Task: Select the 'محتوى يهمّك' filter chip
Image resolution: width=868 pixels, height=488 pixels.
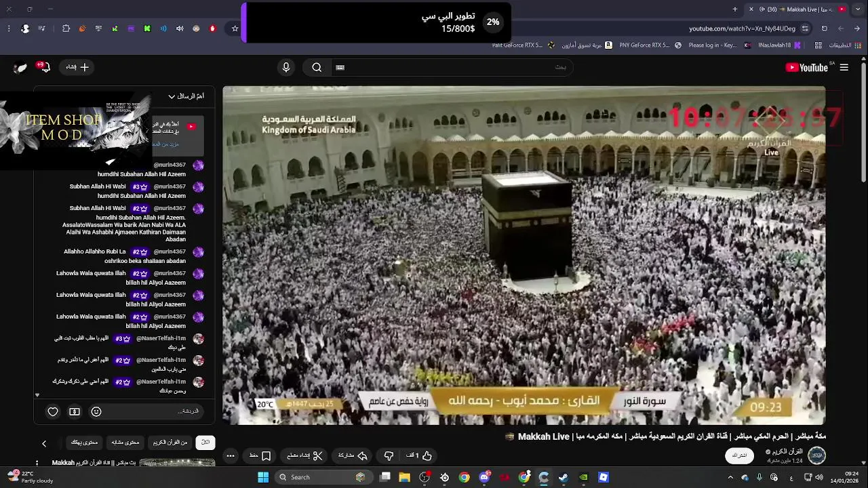Action: pos(84,443)
